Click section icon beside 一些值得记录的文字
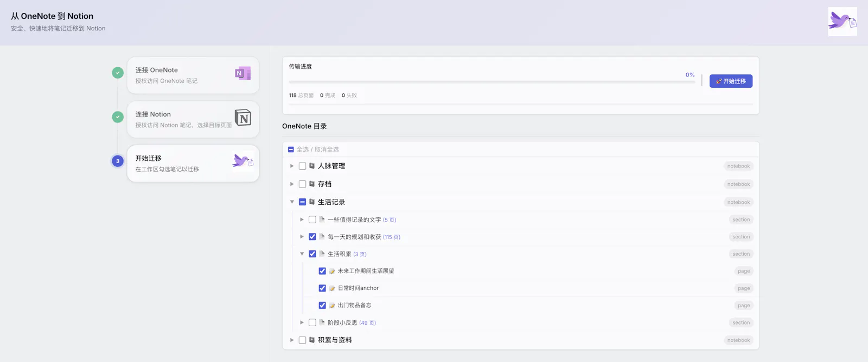868x362 pixels. pyautogui.click(x=322, y=219)
